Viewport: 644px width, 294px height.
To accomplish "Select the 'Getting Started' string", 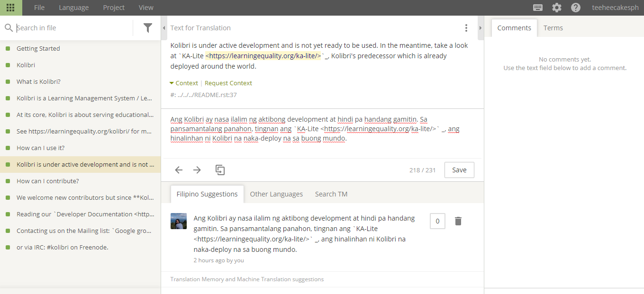I will coord(80,48).
